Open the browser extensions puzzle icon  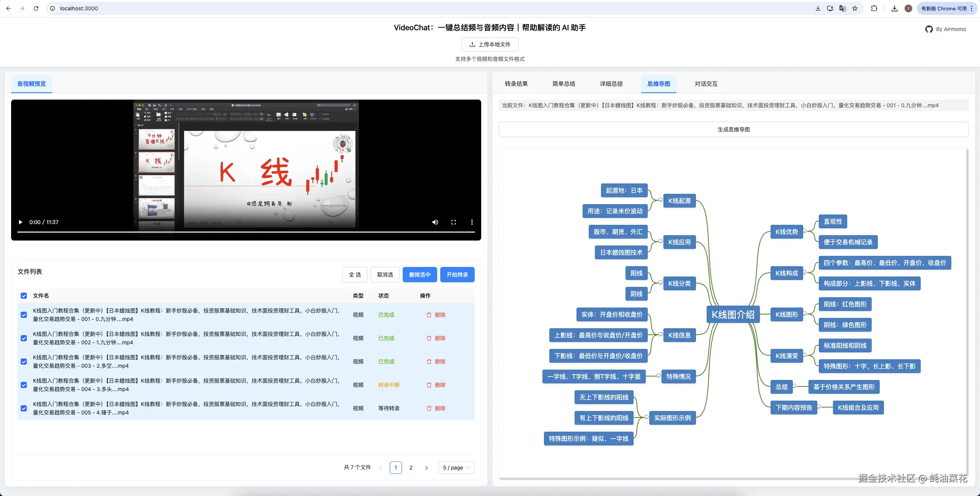pyautogui.click(x=874, y=8)
